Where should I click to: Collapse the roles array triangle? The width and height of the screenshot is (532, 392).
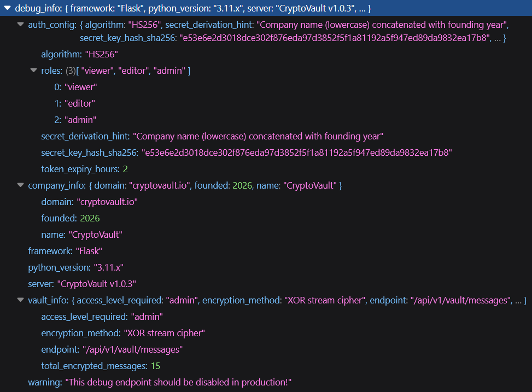34,71
